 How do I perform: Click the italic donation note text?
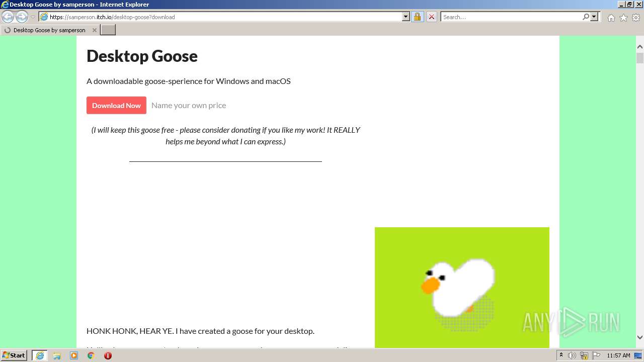tap(225, 136)
